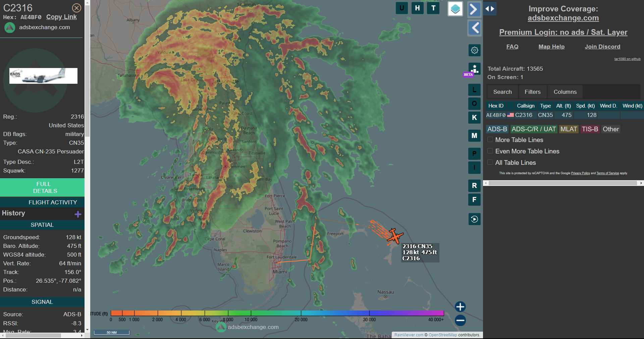The image size is (644, 339).
Task: Toggle the Other source filter
Action: click(x=611, y=129)
